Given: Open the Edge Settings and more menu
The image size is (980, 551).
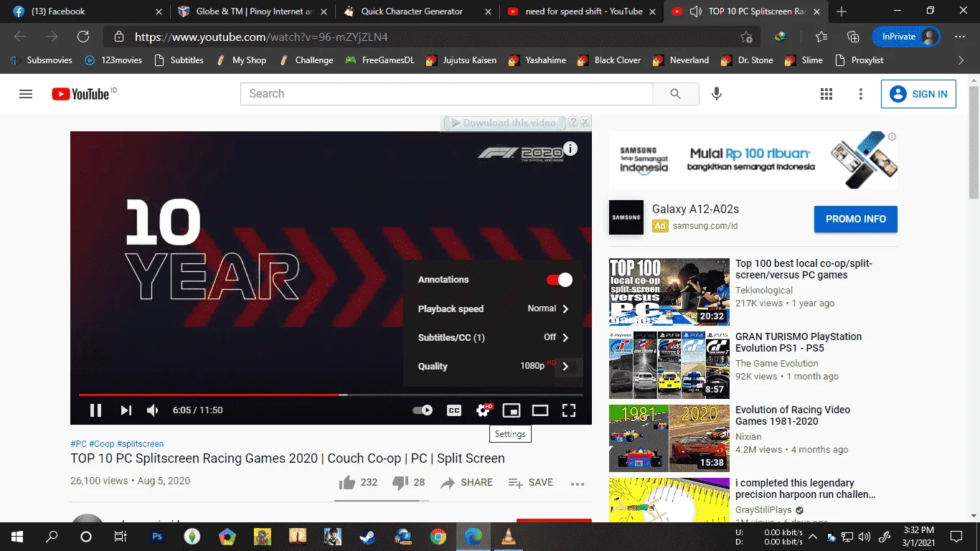Looking at the screenshot, I should (960, 37).
